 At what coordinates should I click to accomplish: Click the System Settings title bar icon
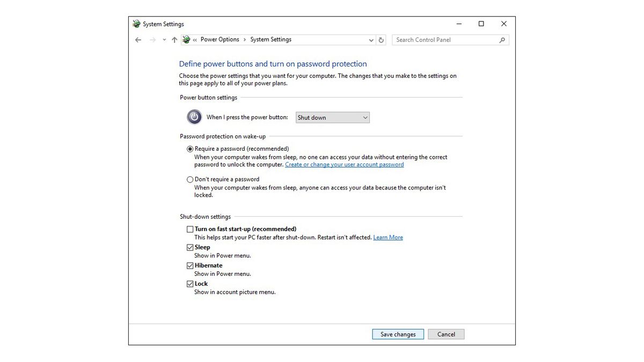pos(136,24)
